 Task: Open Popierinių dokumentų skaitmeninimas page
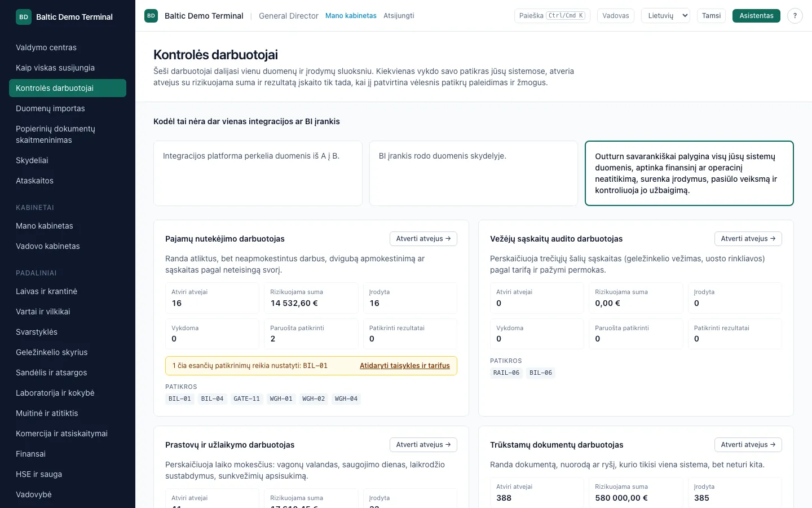tap(68, 134)
